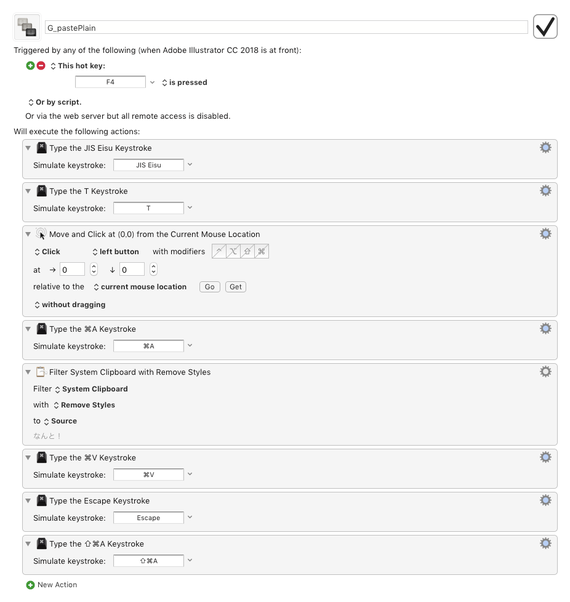Remove the hot key trigger with red minus
570x602 pixels.
coord(41,66)
